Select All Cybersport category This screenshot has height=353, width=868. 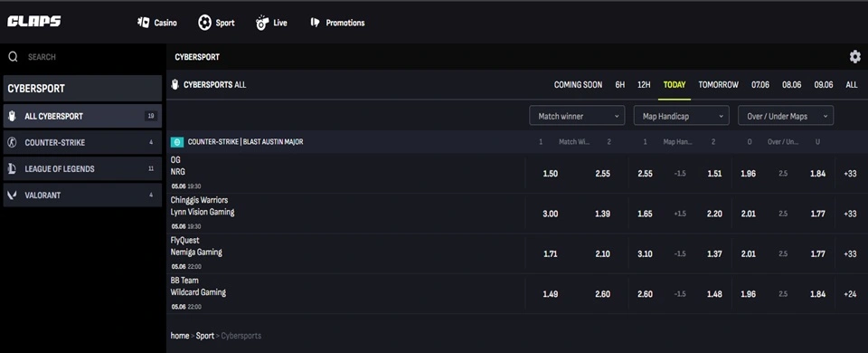(82, 117)
